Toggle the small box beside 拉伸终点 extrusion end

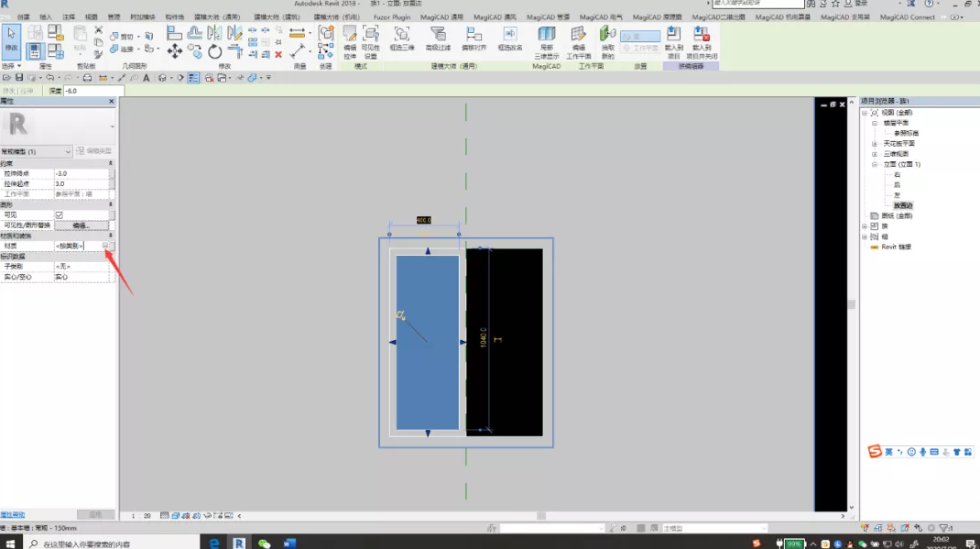pyautogui.click(x=113, y=173)
